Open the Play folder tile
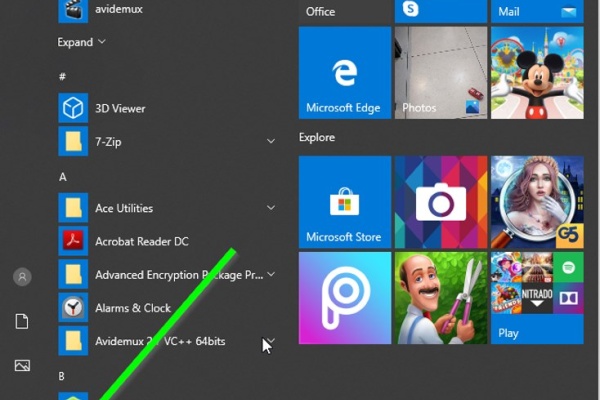600x400 pixels. [x=537, y=298]
